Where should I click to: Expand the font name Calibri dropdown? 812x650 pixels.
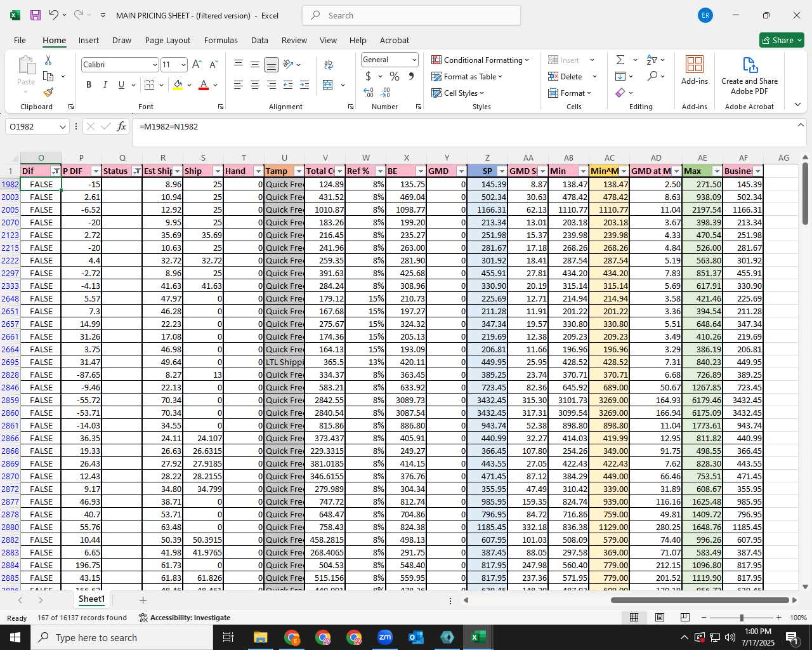pos(154,65)
